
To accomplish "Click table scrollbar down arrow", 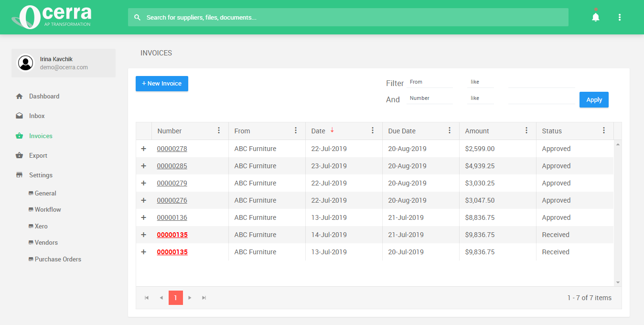I will pos(618,282).
